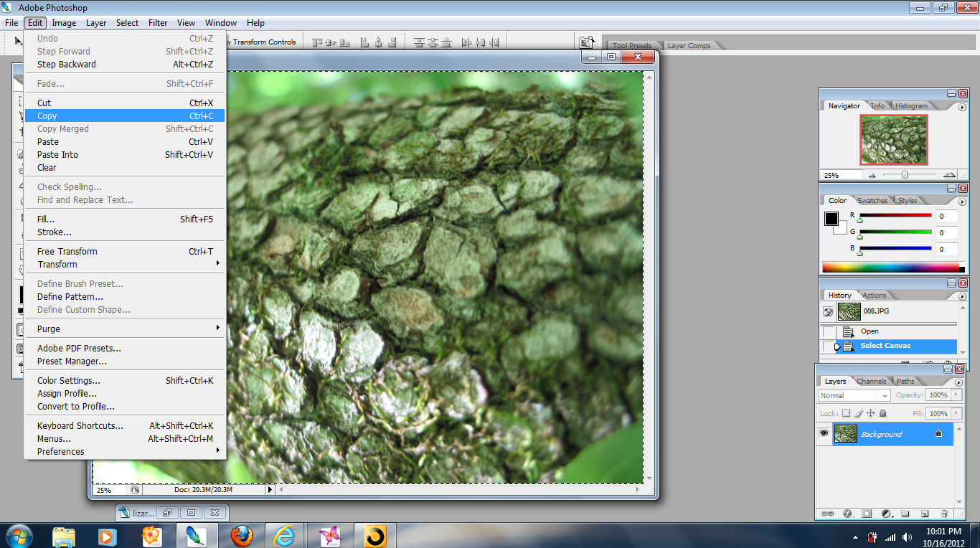Toggle visibility eye of Background layer
Image resolution: width=980 pixels, height=548 pixels.
point(824,433)
